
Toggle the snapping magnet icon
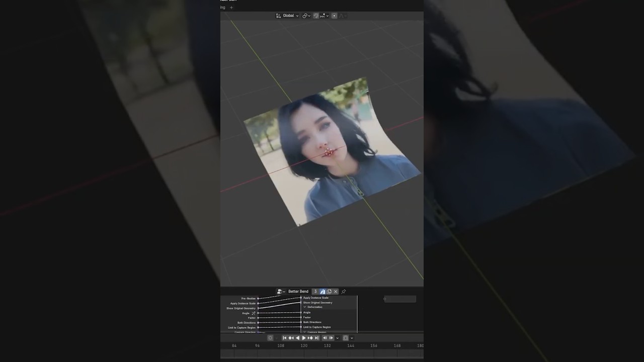[316, 16]
